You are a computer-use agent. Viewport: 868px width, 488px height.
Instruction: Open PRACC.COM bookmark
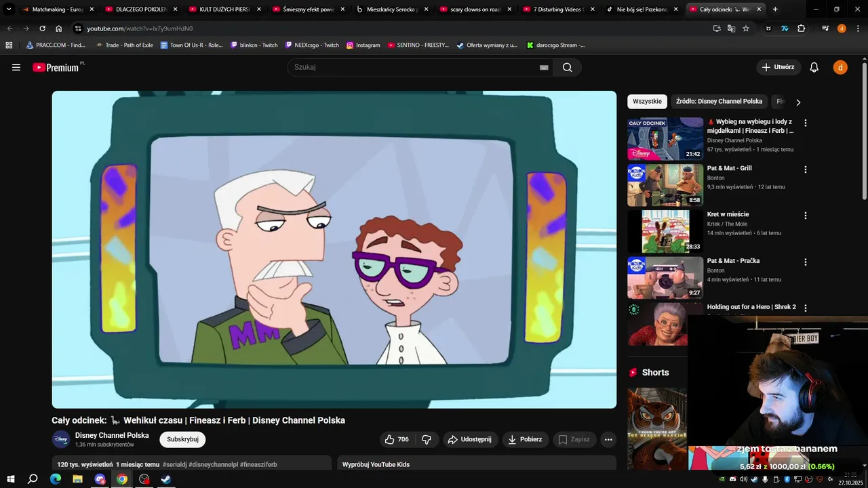(x=56, y=45)
